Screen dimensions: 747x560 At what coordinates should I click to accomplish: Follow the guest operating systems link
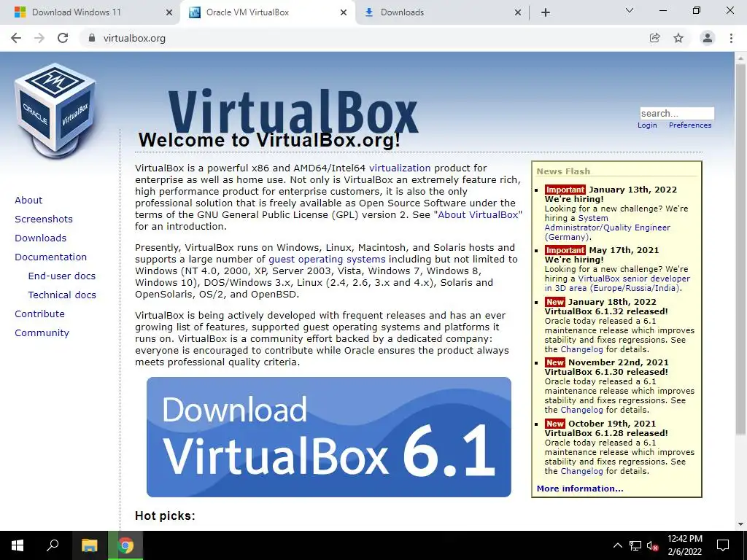click(327, 260)
